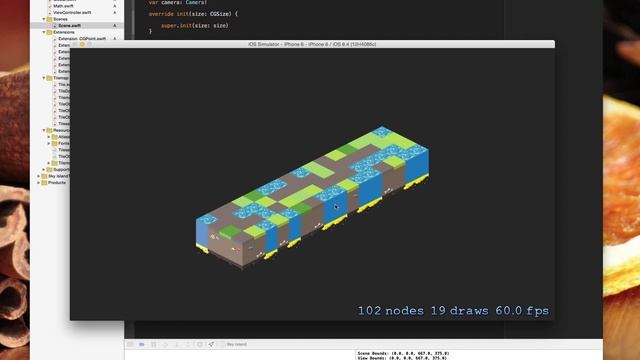
Task: Open the Debug View Hierarchy icon
Action: pyautogui.click(x=200, y=344)
